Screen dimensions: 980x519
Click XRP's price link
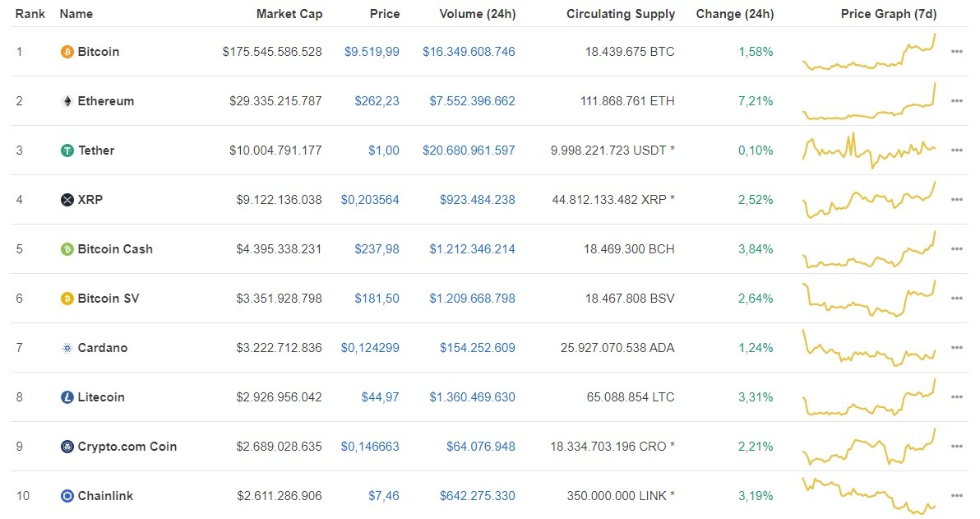[371, 199]
